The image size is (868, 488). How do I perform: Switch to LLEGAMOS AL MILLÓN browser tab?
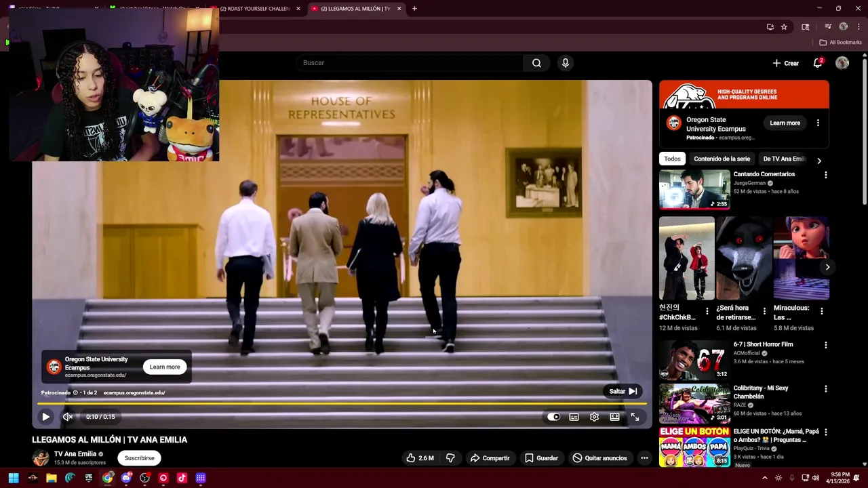(355, 8)
